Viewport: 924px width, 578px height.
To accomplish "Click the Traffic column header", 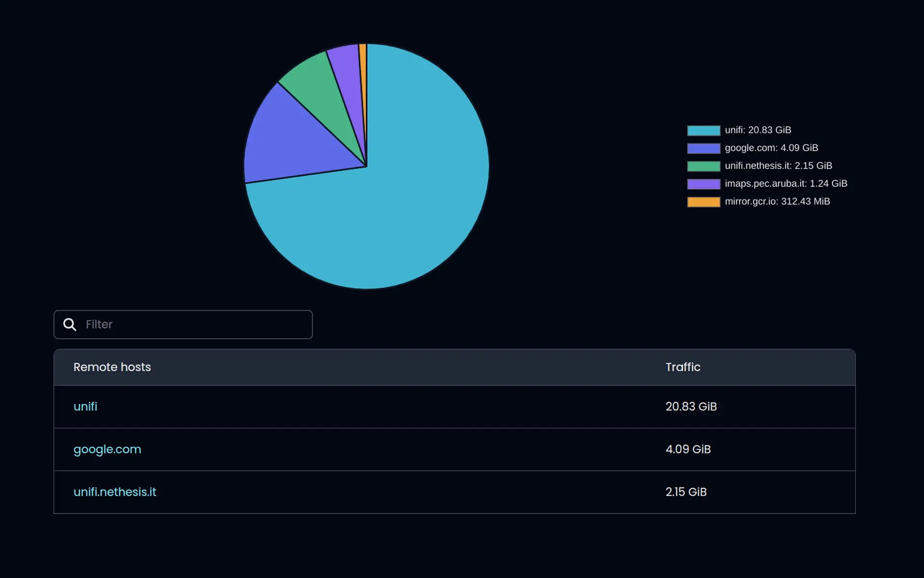I will tap(683, 367).
